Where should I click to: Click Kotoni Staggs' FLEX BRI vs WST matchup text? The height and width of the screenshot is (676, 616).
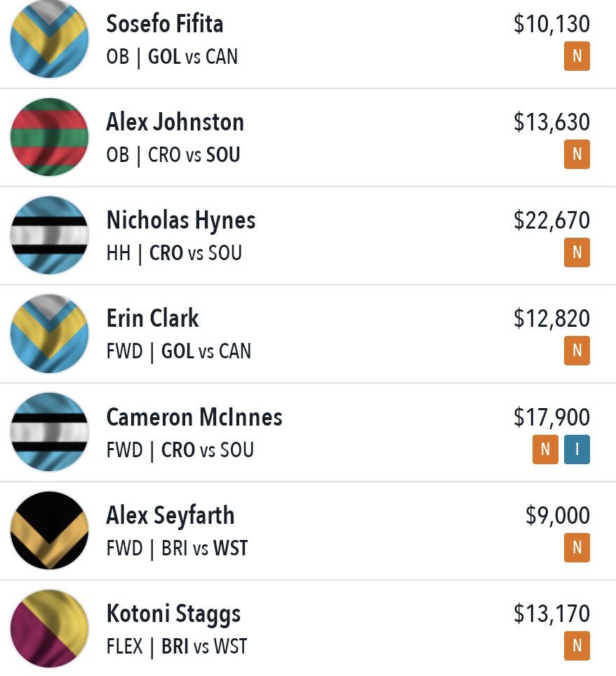click(x=177, y=647)
